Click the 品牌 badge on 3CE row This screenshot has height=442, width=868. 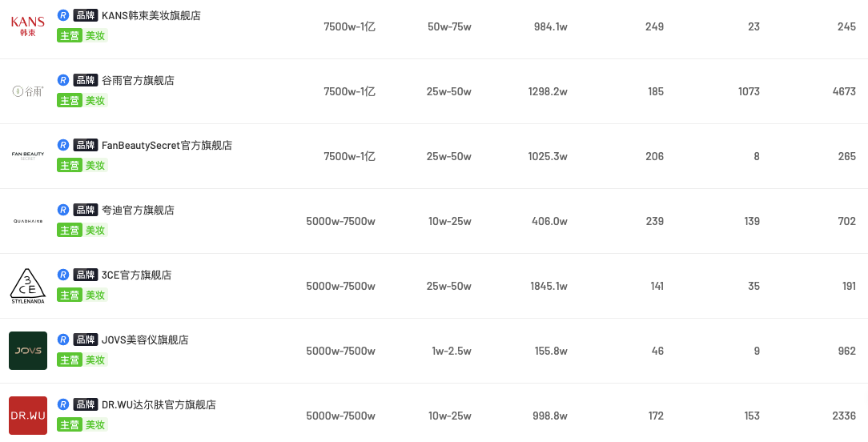[x=85, y=275]
